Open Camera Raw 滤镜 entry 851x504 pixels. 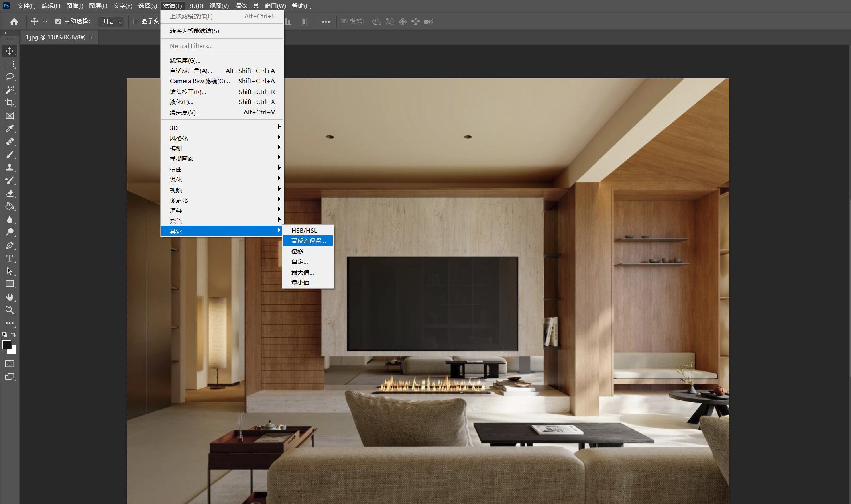pos(200,81)
